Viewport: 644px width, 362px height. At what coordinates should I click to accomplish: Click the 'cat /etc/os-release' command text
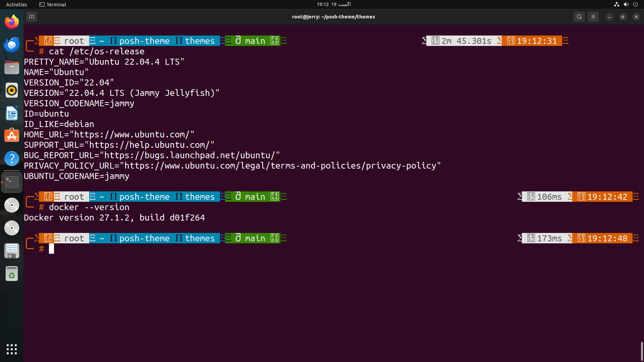click(x=97, y=51)
